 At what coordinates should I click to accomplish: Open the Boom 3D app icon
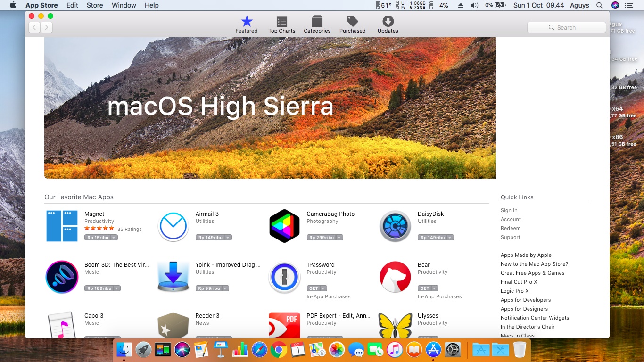[62, 277]
